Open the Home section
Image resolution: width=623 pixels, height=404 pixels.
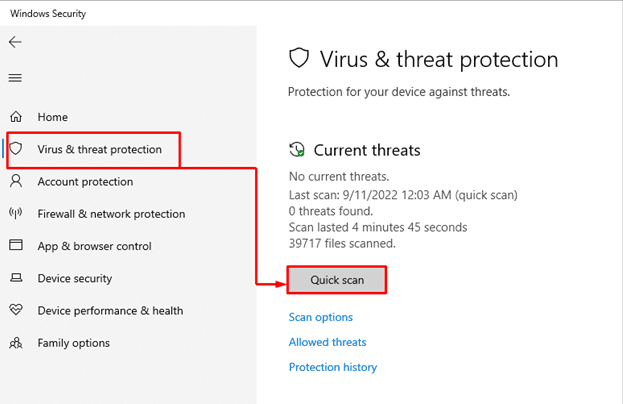tap(52, 117)
